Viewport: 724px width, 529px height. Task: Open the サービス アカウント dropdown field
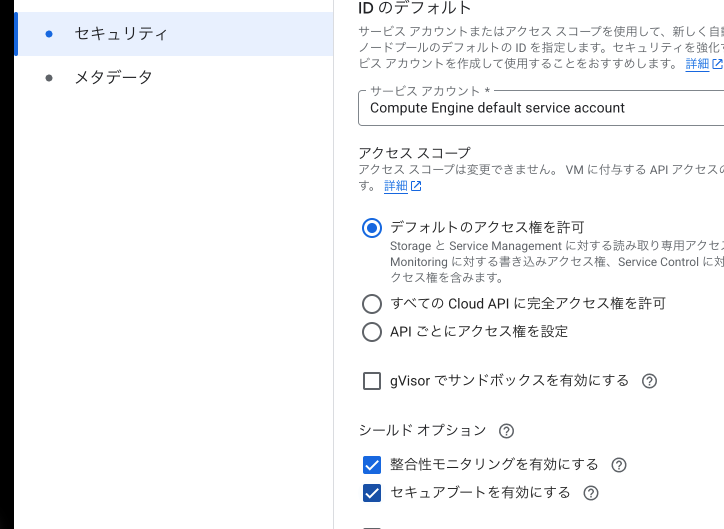pos(541,108)
